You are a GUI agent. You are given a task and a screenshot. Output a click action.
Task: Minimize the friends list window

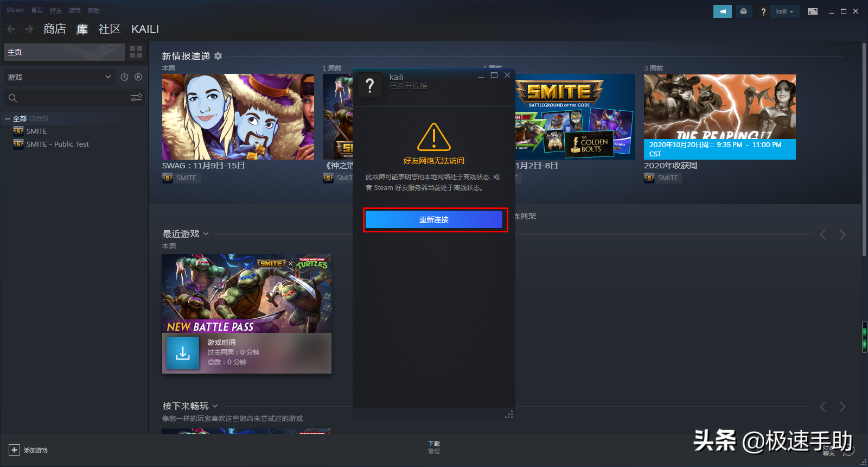point(481,75)
